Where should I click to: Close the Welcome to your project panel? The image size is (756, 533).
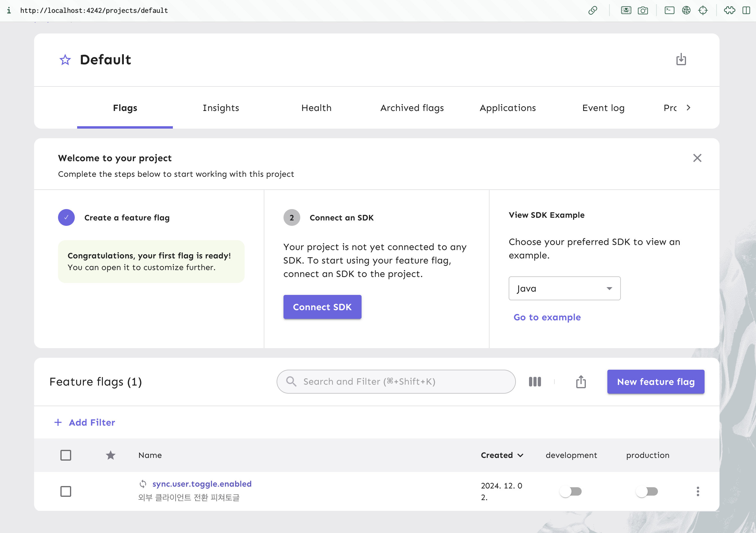697,158
